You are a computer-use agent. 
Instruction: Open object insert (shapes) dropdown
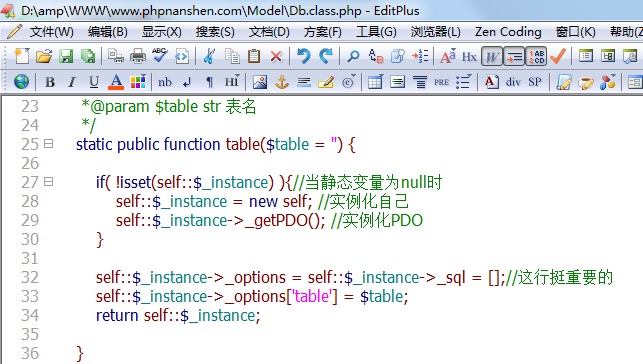coord(608,82)
